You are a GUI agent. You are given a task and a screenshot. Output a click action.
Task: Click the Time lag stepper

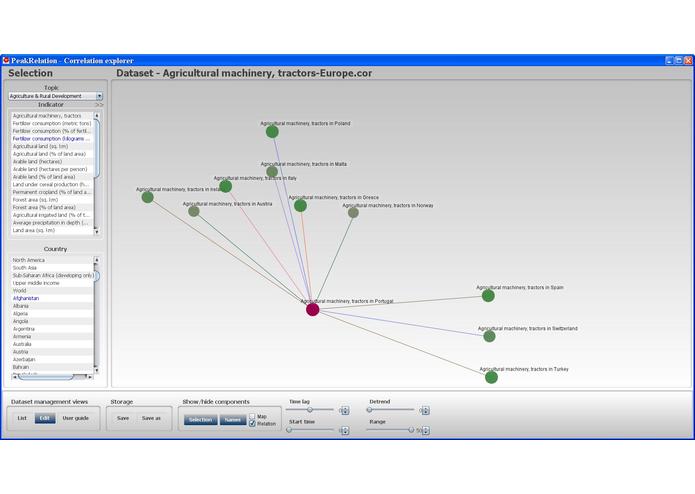point(345,411)
